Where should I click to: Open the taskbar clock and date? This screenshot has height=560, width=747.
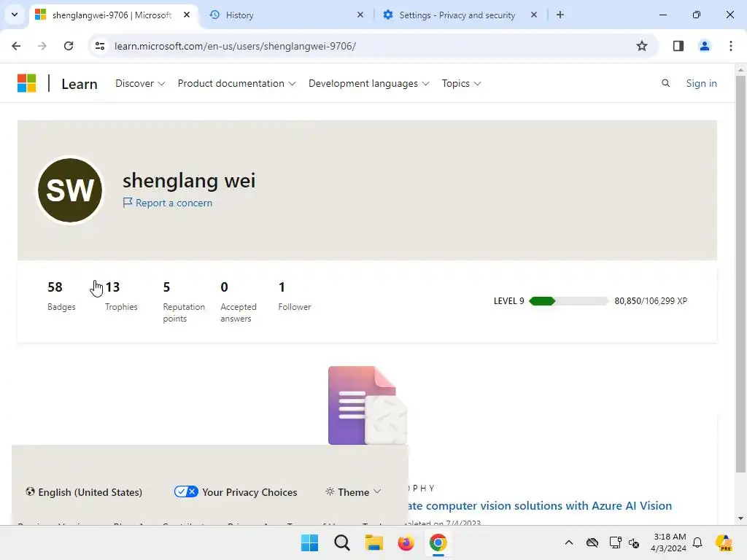tap(669, 542)
